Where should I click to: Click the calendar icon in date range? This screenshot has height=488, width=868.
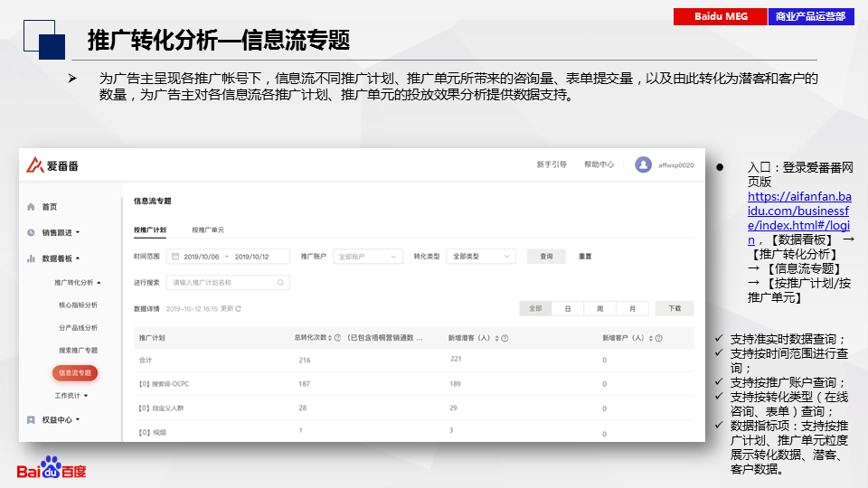pos(175,257)
